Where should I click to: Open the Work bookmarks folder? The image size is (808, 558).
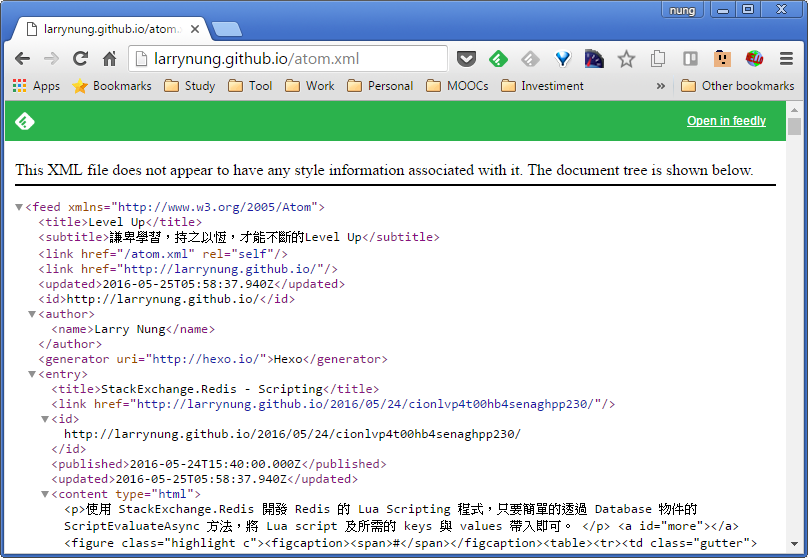tap(310, 86)
